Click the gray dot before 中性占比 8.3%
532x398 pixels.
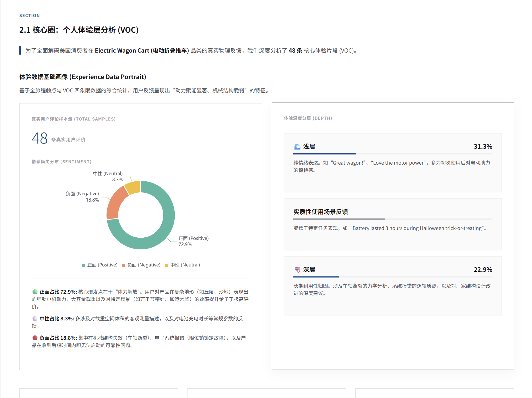pos(34,318)
